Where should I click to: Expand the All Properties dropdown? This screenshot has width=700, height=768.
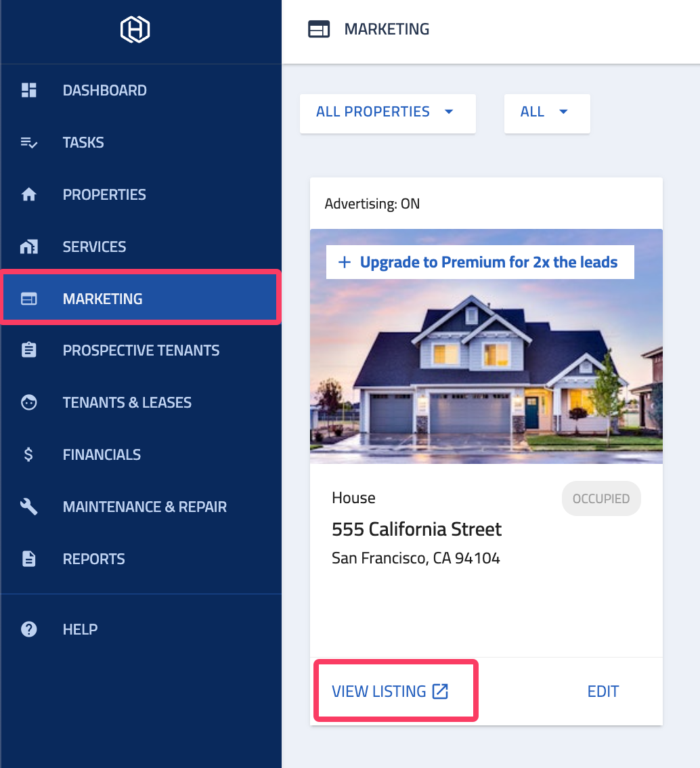(x=388, y=114)
